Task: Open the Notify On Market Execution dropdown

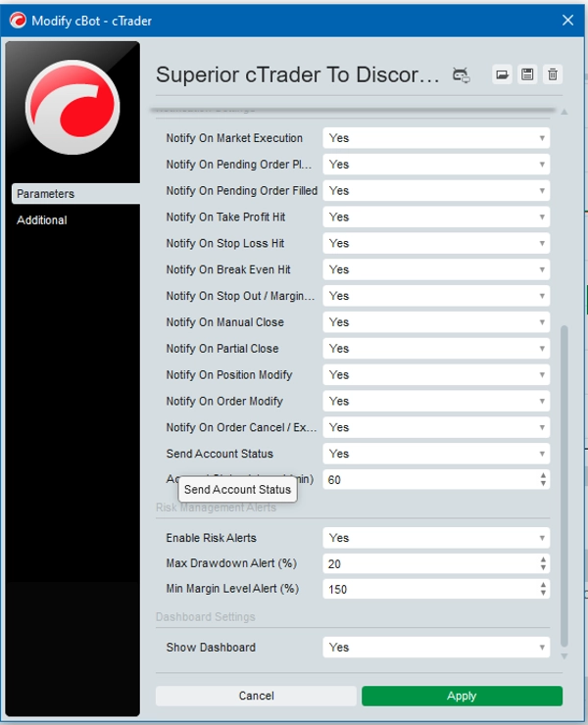Action: 436,138
